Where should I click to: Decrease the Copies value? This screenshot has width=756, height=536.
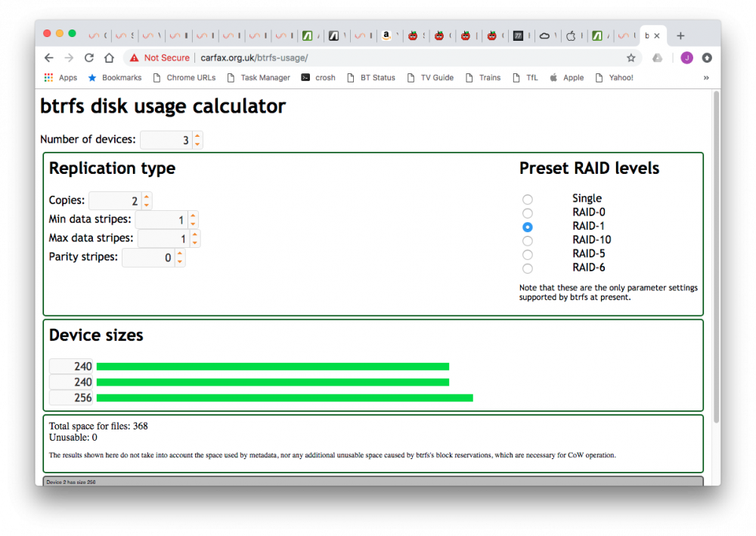(147, 204)
